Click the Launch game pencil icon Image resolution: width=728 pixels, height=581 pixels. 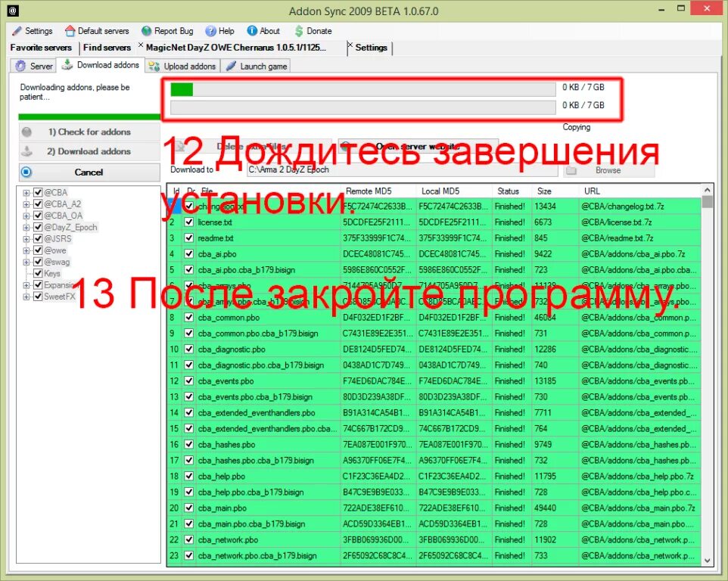231,67
